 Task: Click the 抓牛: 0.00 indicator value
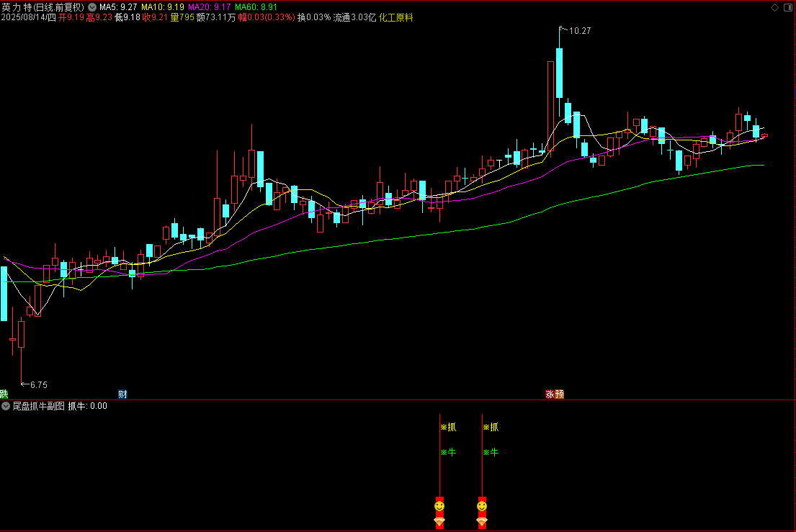click(87, 406)
